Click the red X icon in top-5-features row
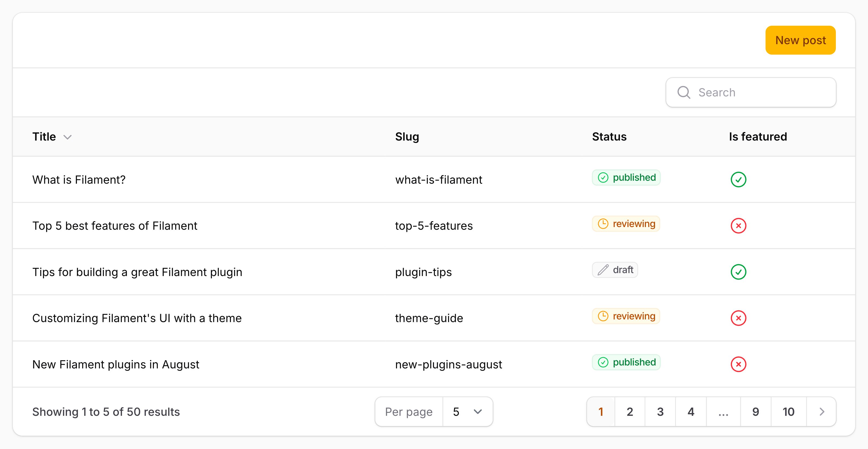This screenshot has width=868, height=449. (738, 226)
